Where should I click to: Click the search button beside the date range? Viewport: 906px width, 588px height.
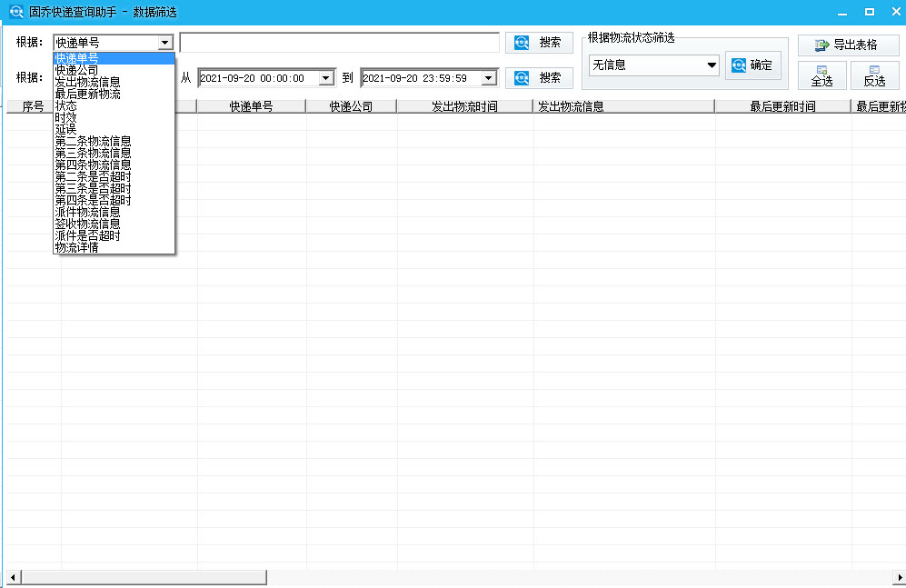(x=539, y=78)
